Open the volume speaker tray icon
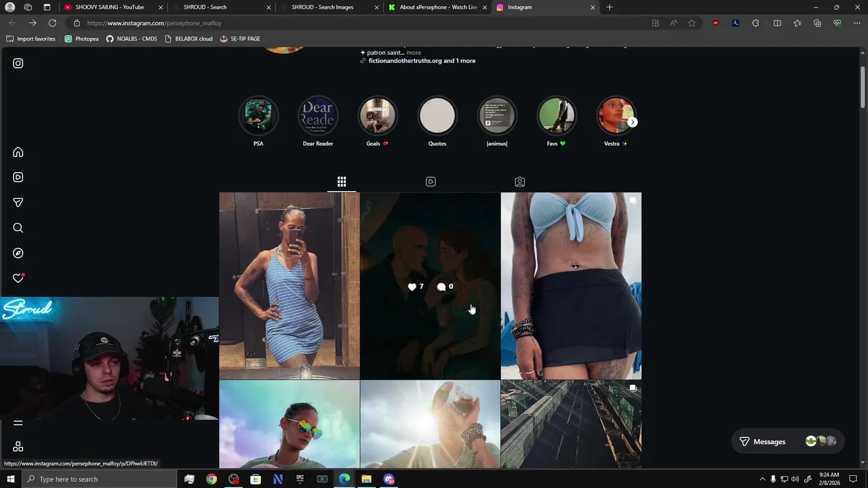Image resolution: width=868 pixels, height=488 pixels. pyautogui.click(x=795, y=479)
